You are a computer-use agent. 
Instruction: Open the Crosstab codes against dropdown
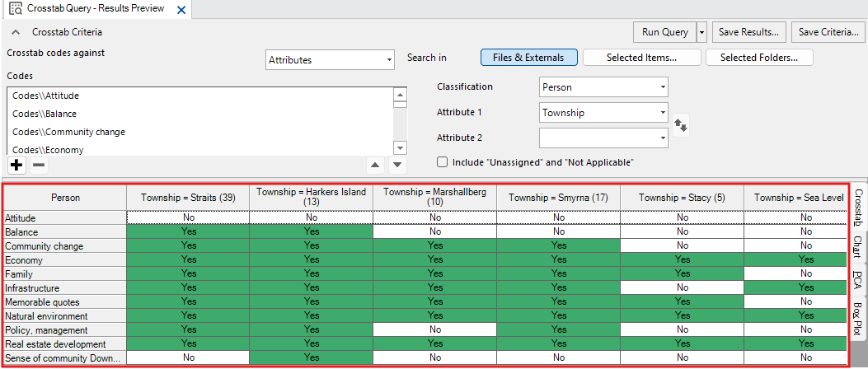click(x=330, y=60)
